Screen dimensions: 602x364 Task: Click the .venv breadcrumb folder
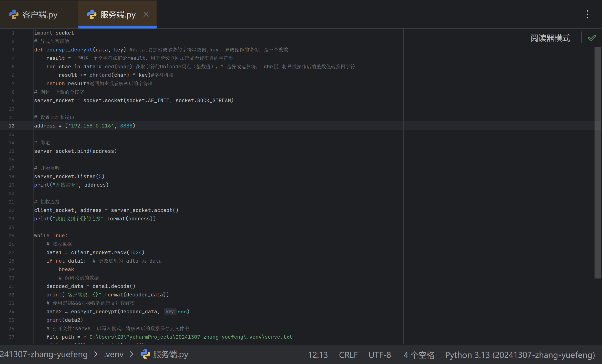pos(114,354)
